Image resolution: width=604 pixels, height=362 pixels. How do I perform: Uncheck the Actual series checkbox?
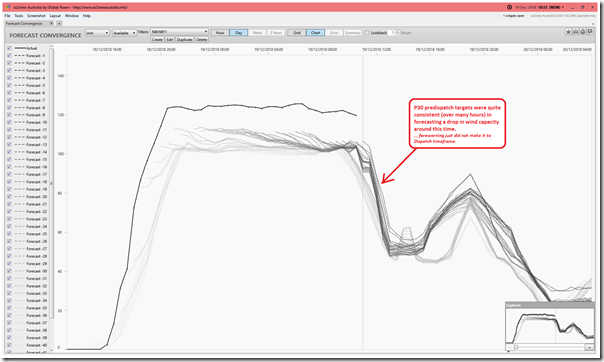(x=9, y=48)
